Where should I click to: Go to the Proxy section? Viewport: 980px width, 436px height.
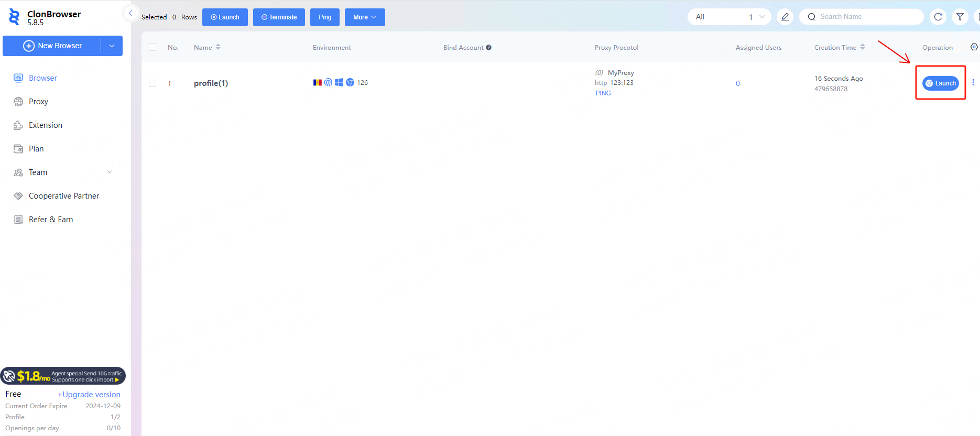point(38,102)
